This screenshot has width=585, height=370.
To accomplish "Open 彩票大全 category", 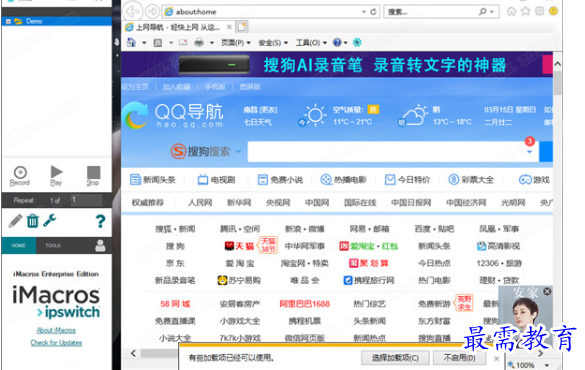I will pos(471,180).
